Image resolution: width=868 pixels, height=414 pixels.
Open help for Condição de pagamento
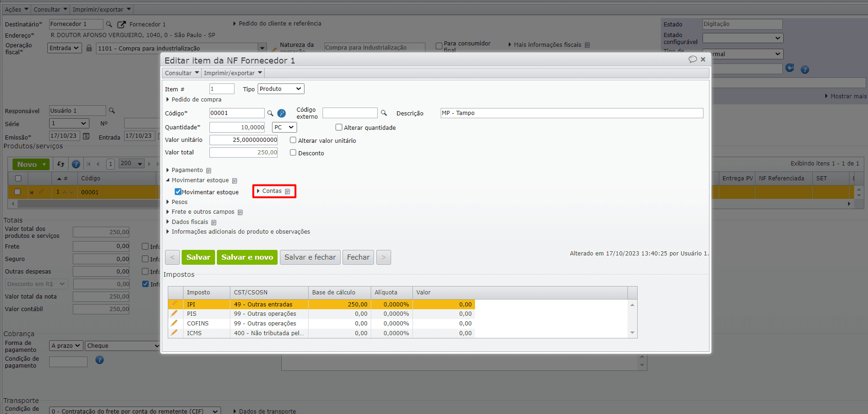(100, 360)
